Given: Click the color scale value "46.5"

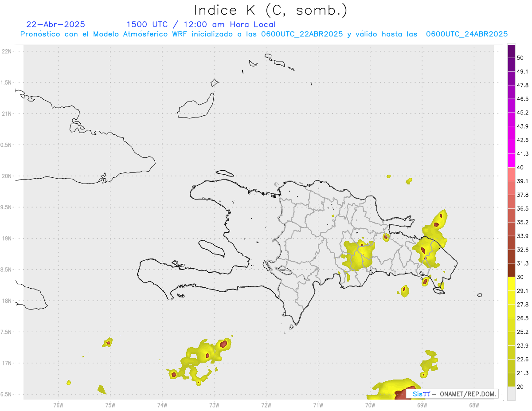Looking at the screenshot, I should (523, 99).
